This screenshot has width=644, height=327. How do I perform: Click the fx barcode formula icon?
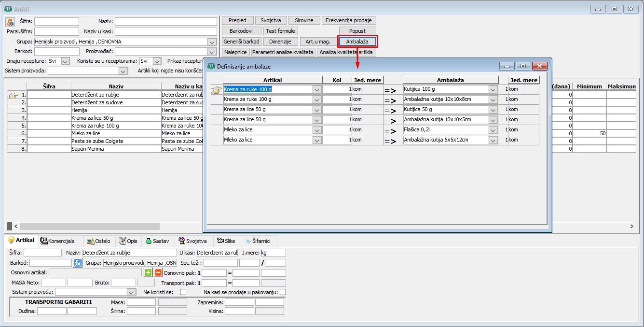click(x=78, y=263)
